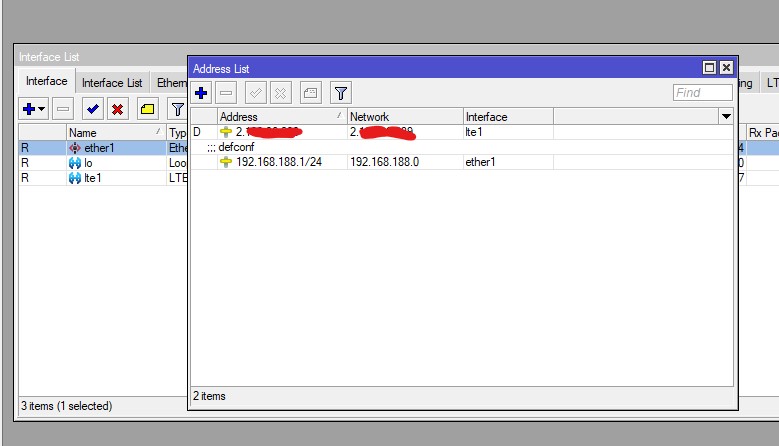Image resolution: width=779 pixels, height=446 pixels.
Task: Click blue enable checkmark in Interface List
Action: click(x=92, y=109)
